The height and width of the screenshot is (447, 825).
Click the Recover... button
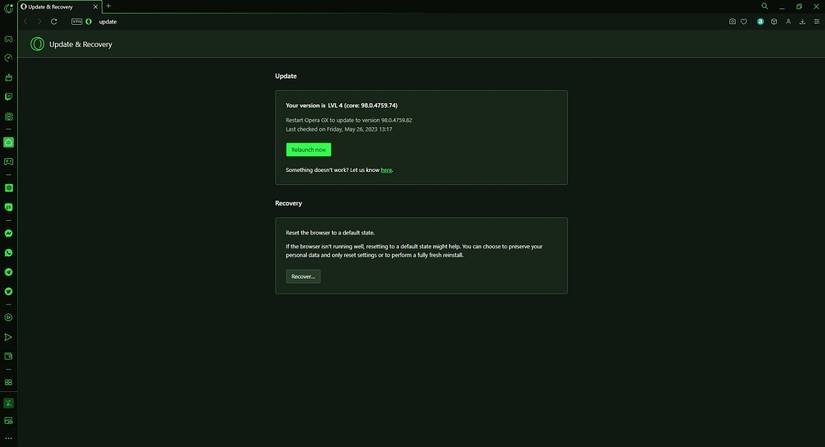click(303, 277)
